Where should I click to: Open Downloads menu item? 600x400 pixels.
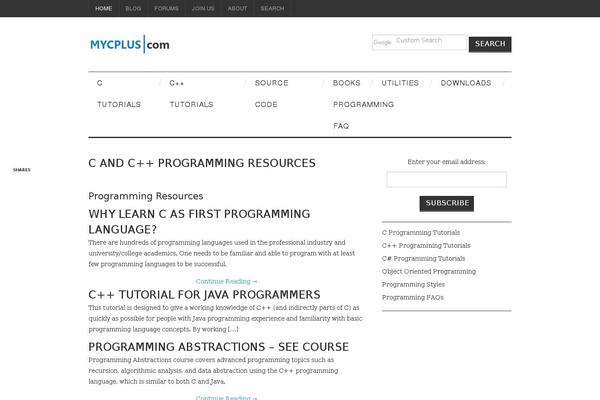[x=466, y=83]
